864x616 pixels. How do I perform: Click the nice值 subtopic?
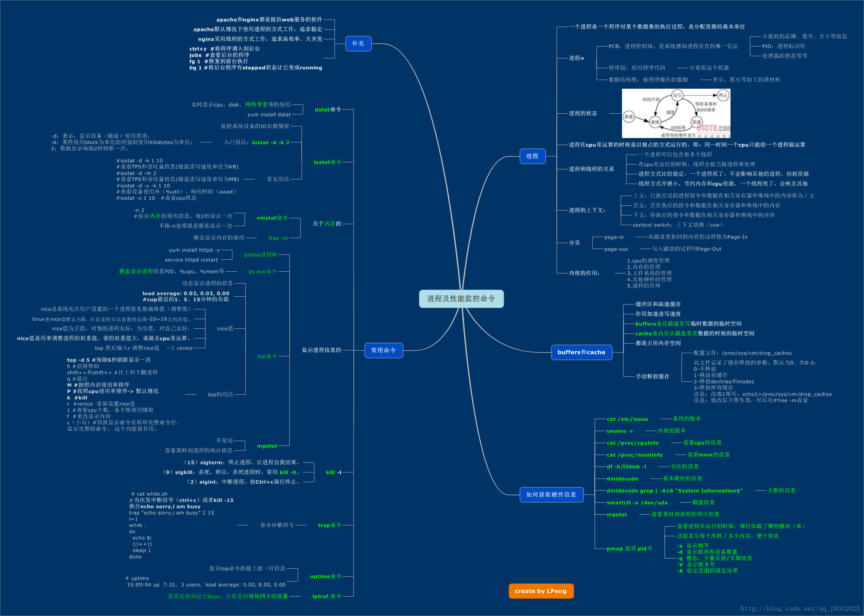point(225,328)
